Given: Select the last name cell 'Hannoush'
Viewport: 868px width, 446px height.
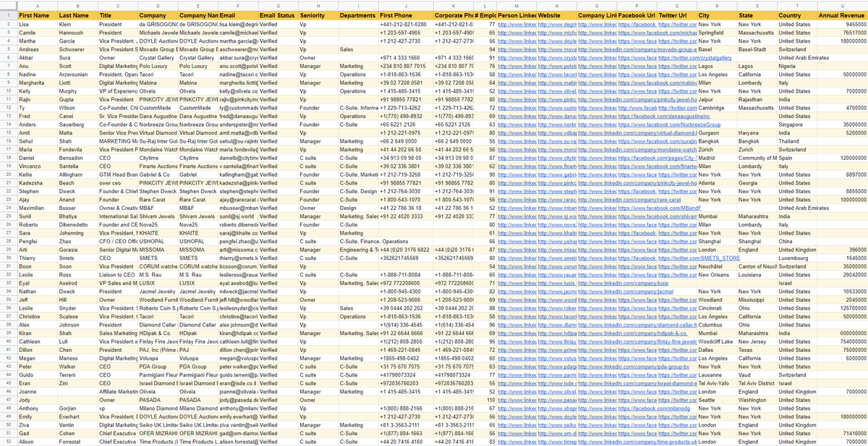Looking at the screenshot, I should pos(77,33).
